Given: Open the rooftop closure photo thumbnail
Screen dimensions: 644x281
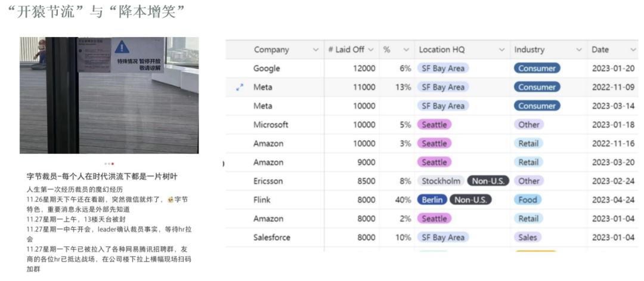Looking at the screenshot, I should [109, 95].
